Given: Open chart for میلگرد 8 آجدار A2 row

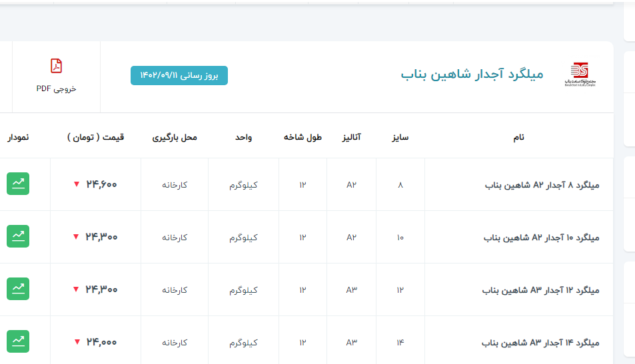Looking at the screenshot, I should click(18, 184).
